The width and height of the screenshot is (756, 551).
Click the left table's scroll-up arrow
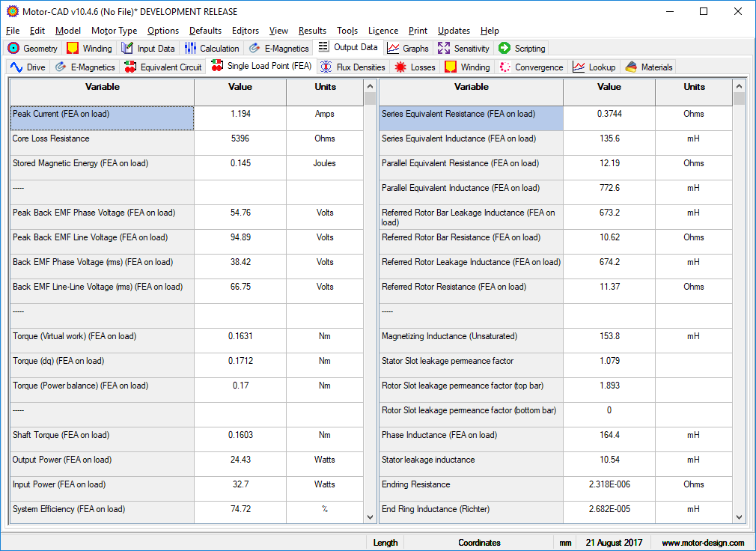pos(370,86)
